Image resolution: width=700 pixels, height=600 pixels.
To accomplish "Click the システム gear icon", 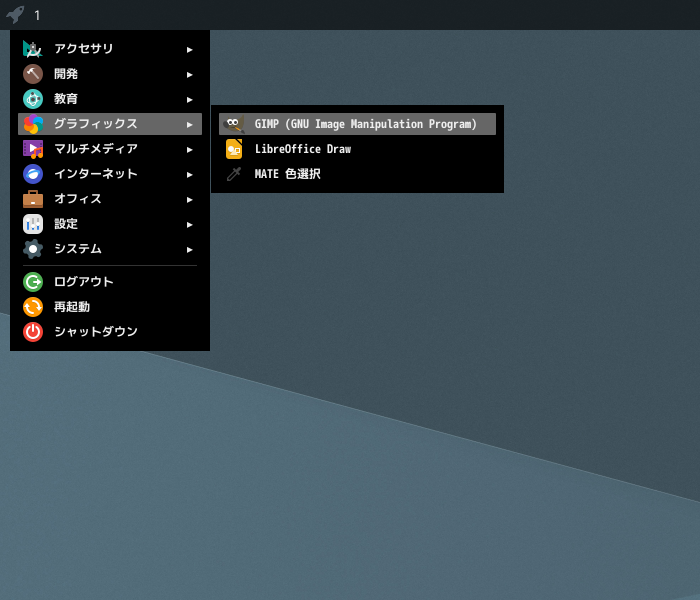I will click(x=33, y=249).
